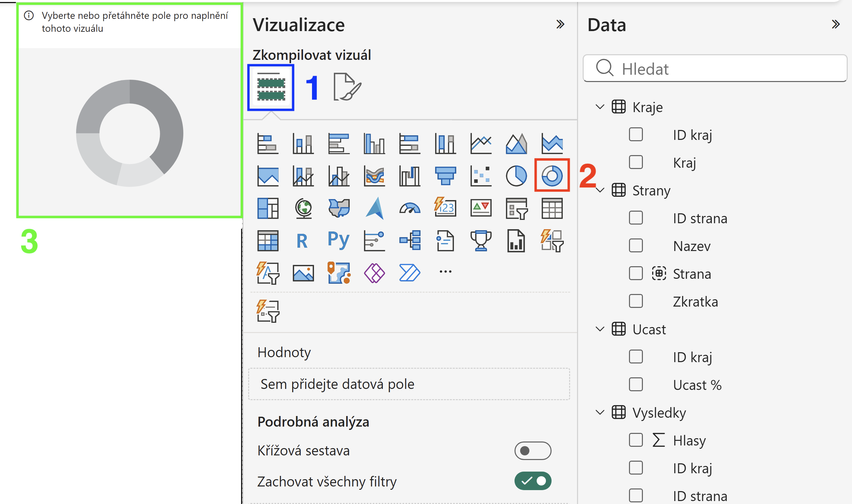Image resolution: width=852 pixels, height=504 pixels.
Task: Check the Ucast % field checkbox
Action: pos(635,385)
